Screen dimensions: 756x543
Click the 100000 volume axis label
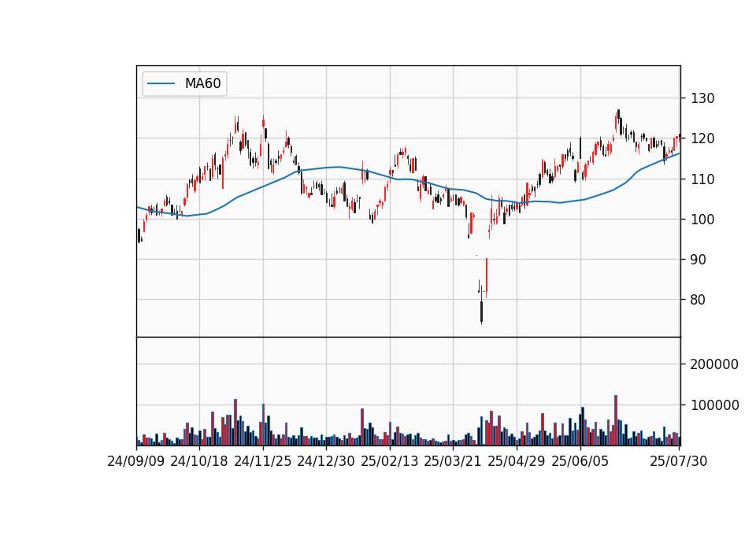click(714, 405)
